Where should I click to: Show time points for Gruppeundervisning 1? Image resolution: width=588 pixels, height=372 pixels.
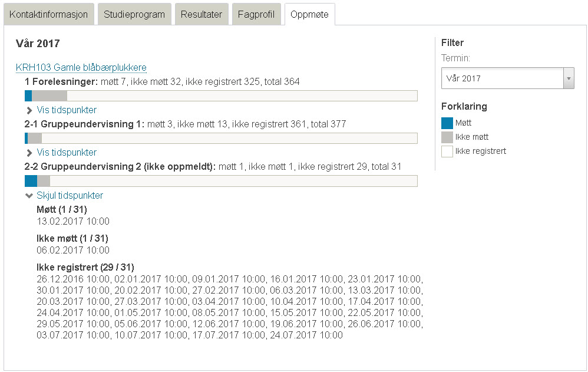[x=67, y=153]
